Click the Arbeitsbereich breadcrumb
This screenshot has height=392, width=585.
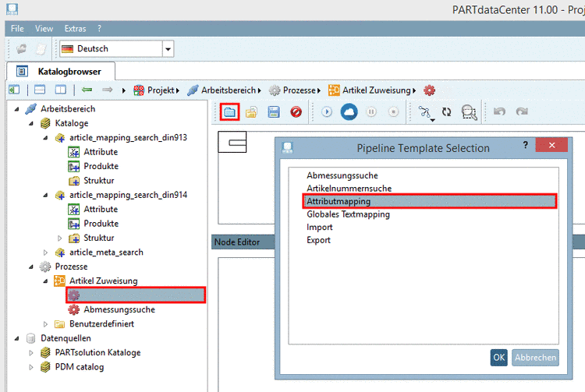click(229, 90)
